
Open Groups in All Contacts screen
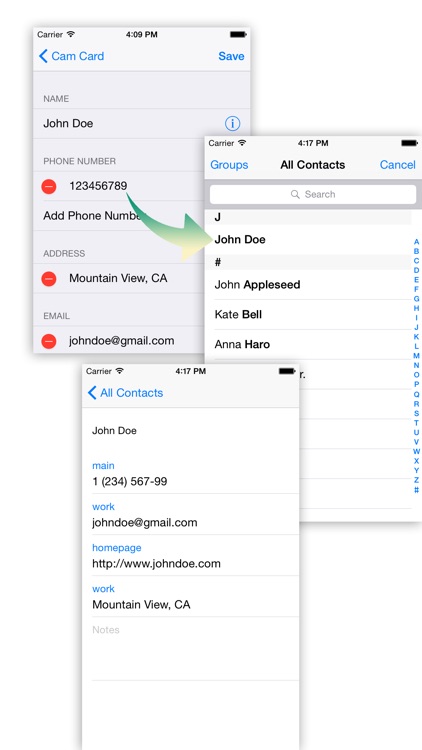coord(229,165)
